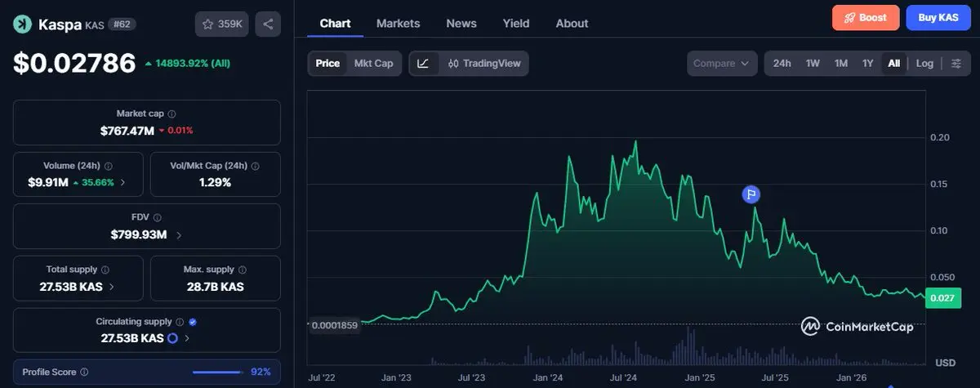Screen dimensions: 980x388
Task: Open the Chart tab
Action: point(335,23)
